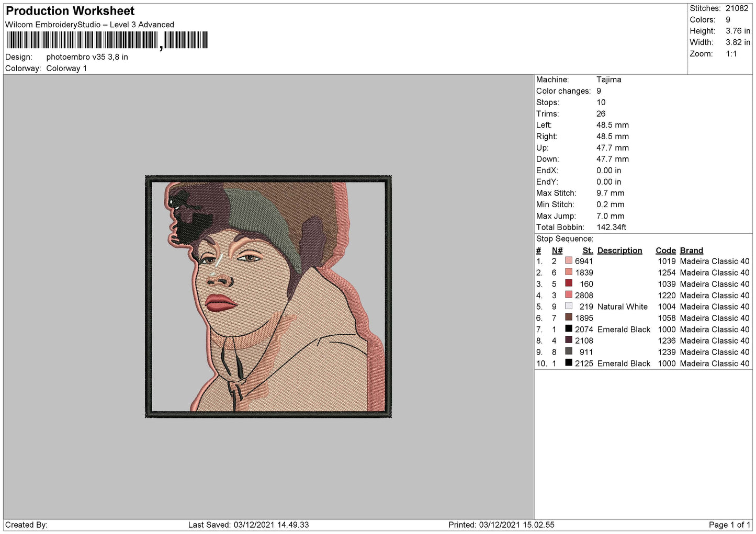The width and height of the screenshot is (756, 534).
Task: Click 'Printed: 03/12/2021 15.02.55' footer text
Action: [x=501, y=525]
